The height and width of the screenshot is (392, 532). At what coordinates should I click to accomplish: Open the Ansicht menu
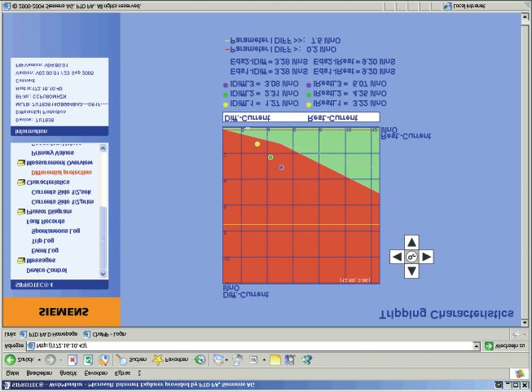pos(68,373)
